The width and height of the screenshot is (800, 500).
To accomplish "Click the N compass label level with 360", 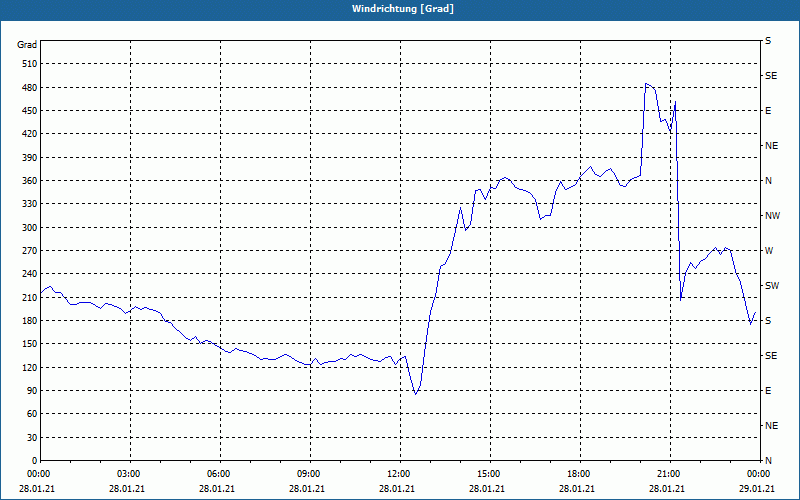I will coord(768,181).
